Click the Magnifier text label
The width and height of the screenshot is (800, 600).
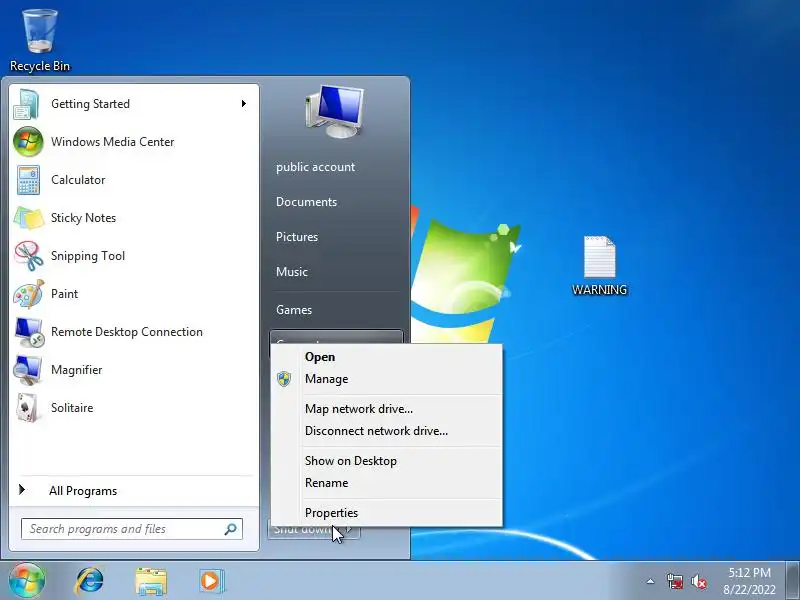point(77,370)
